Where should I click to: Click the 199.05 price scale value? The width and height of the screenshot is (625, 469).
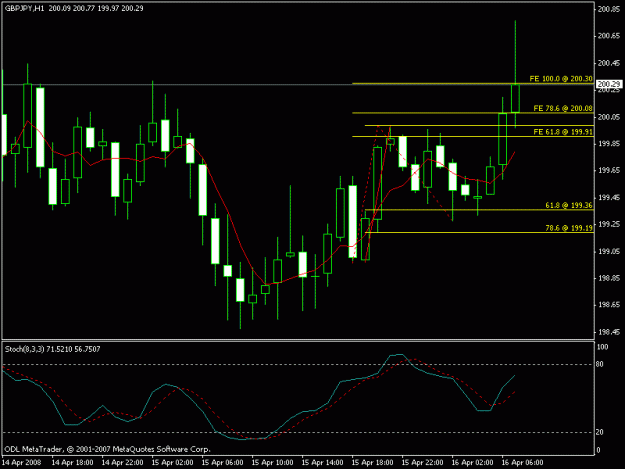coord(609,251)
